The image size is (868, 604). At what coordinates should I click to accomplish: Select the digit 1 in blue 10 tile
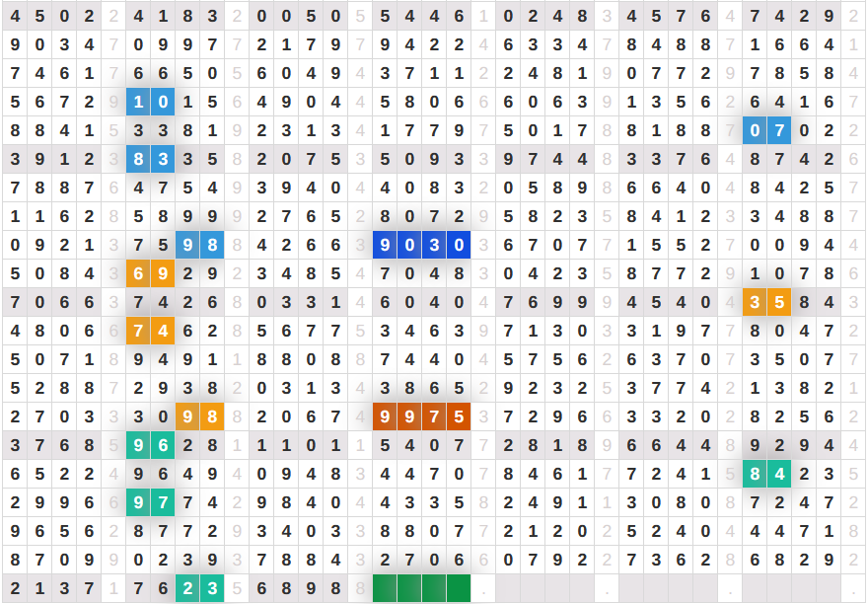point(139,102)
